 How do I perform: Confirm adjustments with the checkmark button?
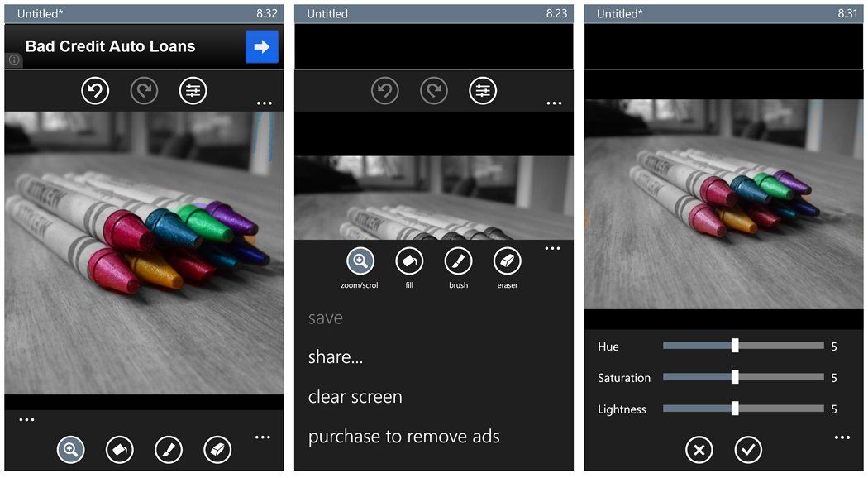pos(749,450)
